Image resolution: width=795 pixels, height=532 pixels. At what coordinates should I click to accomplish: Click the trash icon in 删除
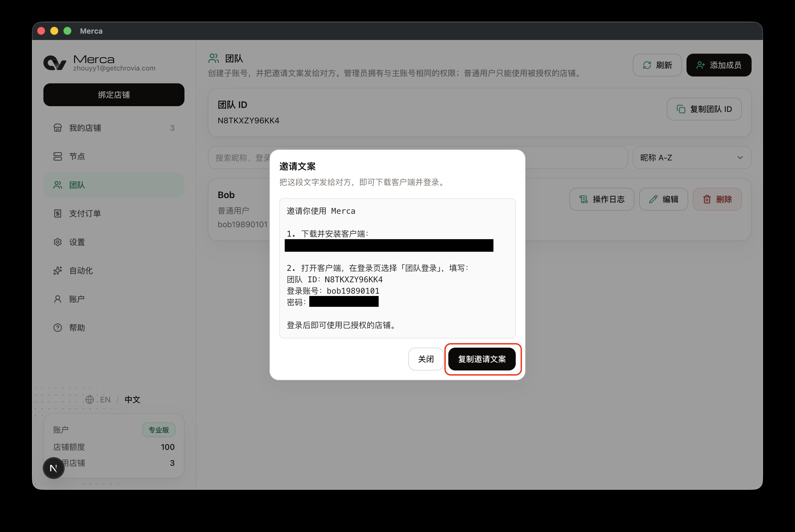707,199
